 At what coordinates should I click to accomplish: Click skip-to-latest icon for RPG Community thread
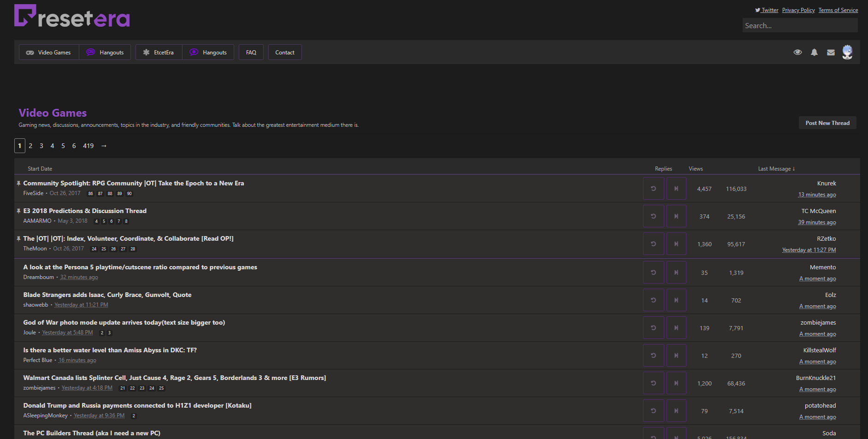(676, 189)
